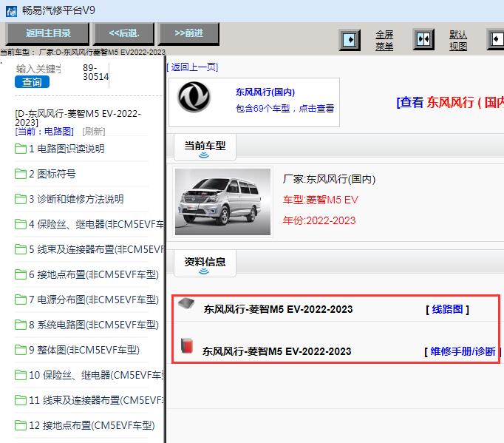This screenshot has width=504, height=443.
Task: Go back with the <<后退 button
Action: coord(123,33)
